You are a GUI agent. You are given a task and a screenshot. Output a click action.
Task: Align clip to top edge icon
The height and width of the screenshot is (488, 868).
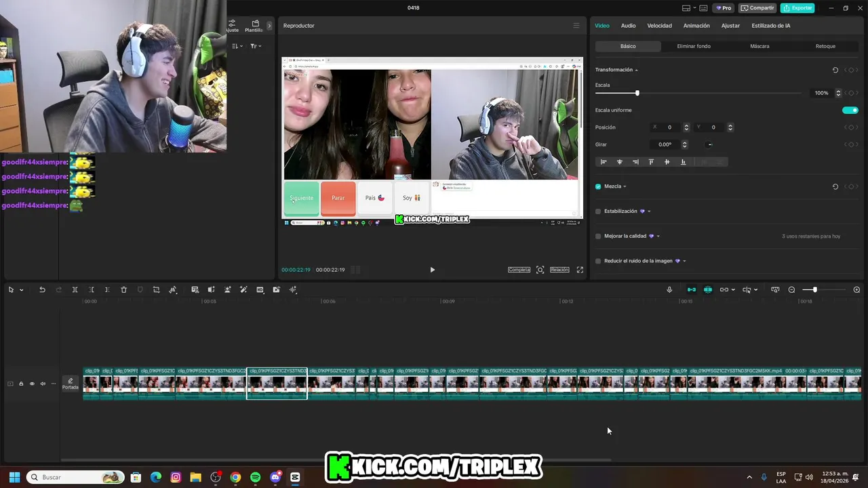pos(651,162)
